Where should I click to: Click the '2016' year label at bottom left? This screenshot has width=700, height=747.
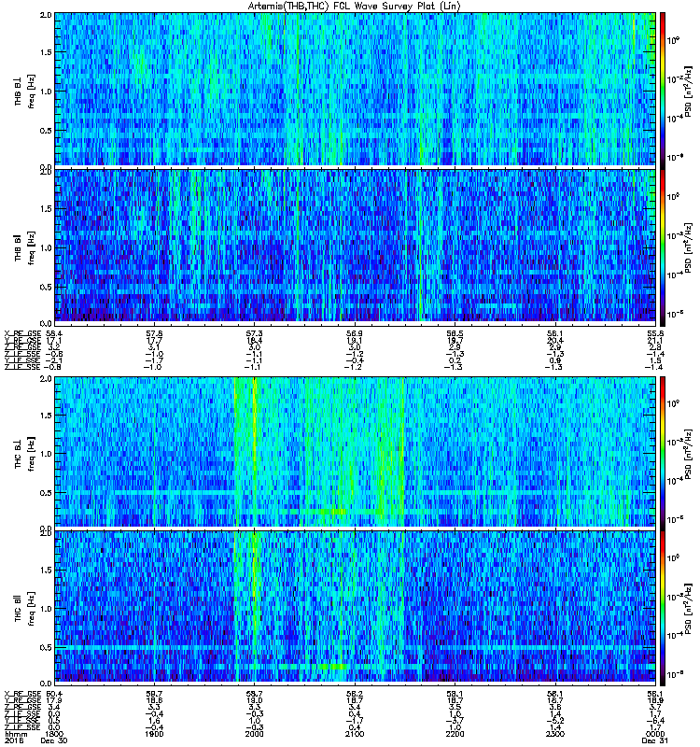pyautogui.click(x=13, y=740)
